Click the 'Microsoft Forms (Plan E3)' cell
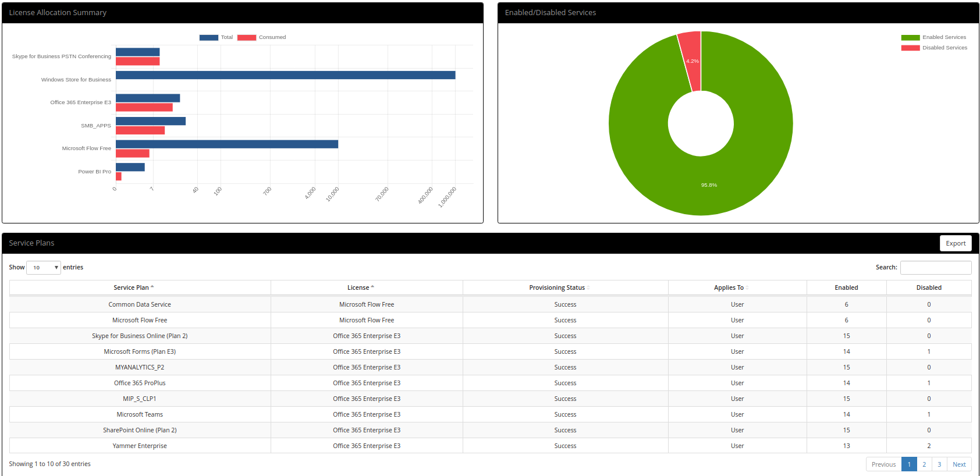 coord(140,351)
